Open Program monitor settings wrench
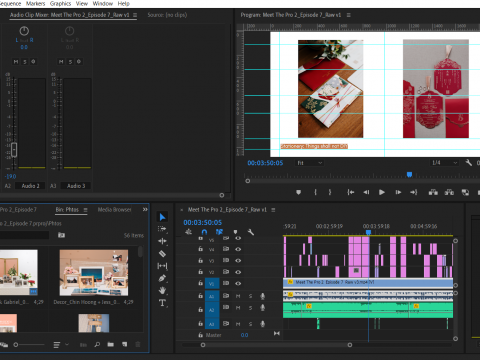 coord(468,163)
